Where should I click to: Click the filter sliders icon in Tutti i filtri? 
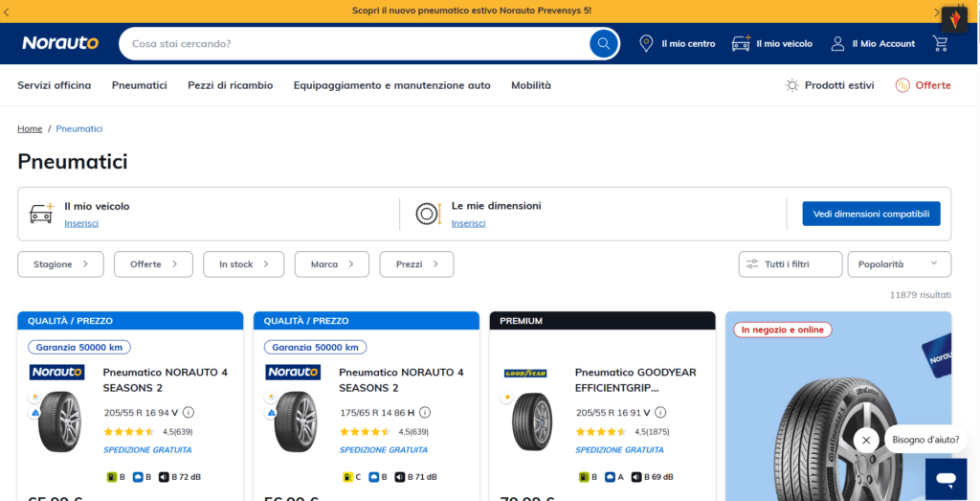[x=752, y=264]
